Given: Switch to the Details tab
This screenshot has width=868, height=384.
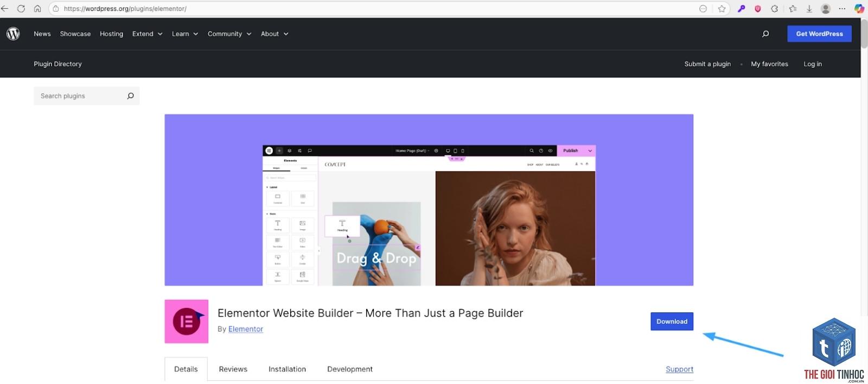Looking at the screenshot, I should point(186,369).
